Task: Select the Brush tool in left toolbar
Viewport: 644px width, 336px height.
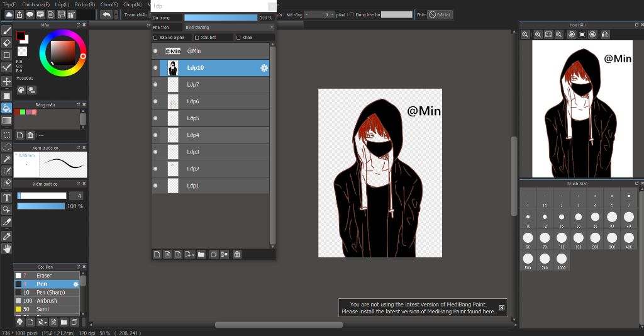Action: [x=6, y=31]
